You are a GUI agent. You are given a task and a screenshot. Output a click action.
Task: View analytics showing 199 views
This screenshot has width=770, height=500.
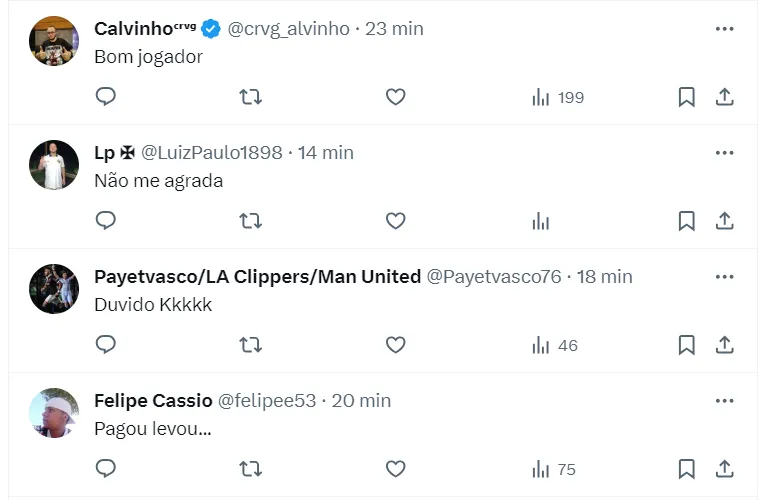pos(558,97)
